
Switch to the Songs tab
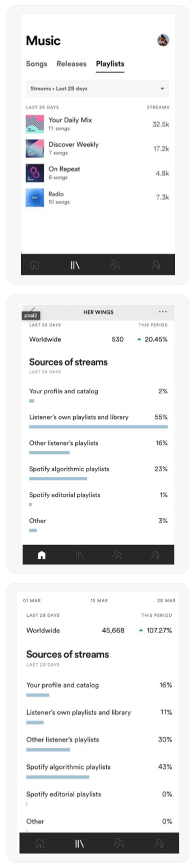(37, 64)
